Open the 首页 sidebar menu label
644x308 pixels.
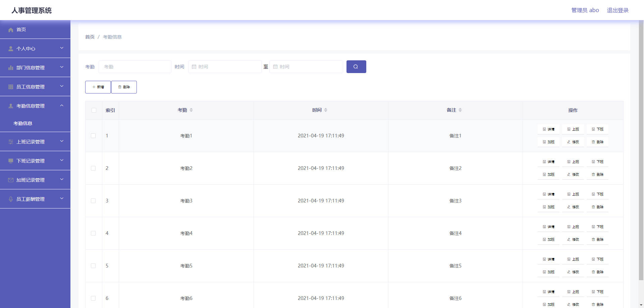(x=21, y=29)
